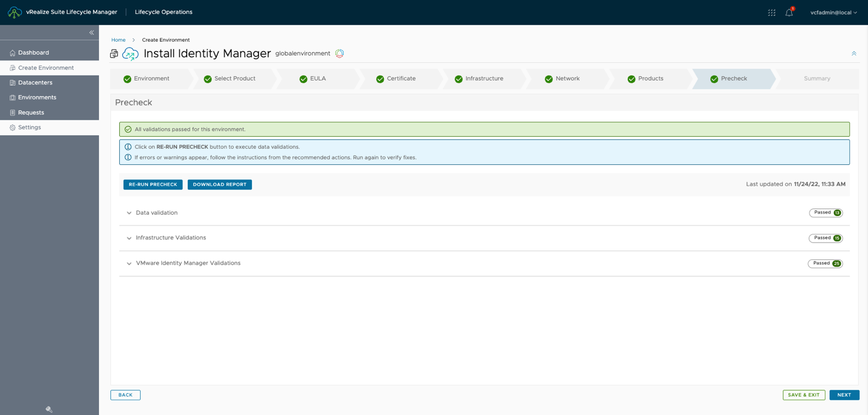Go to the Select Product wizard step
Image resolution: width=868 pixels, height=415 pixels.
coord(234,79)
